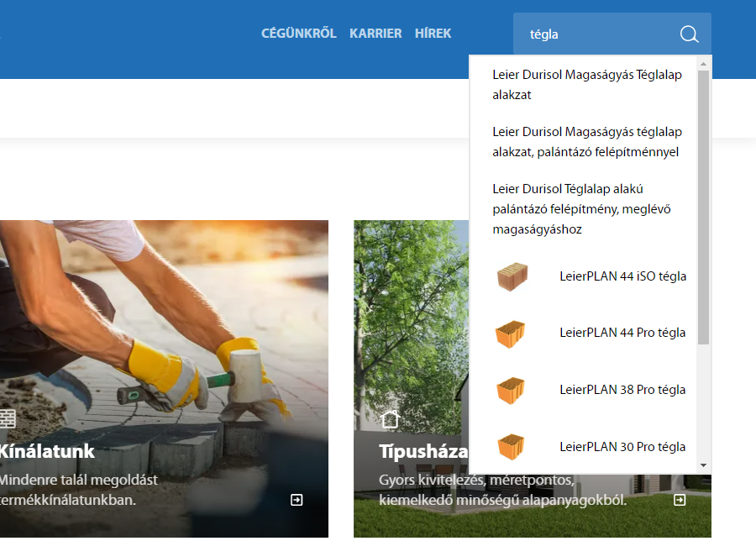Click the dropdown scrollbar down arrow

[703, 465]
